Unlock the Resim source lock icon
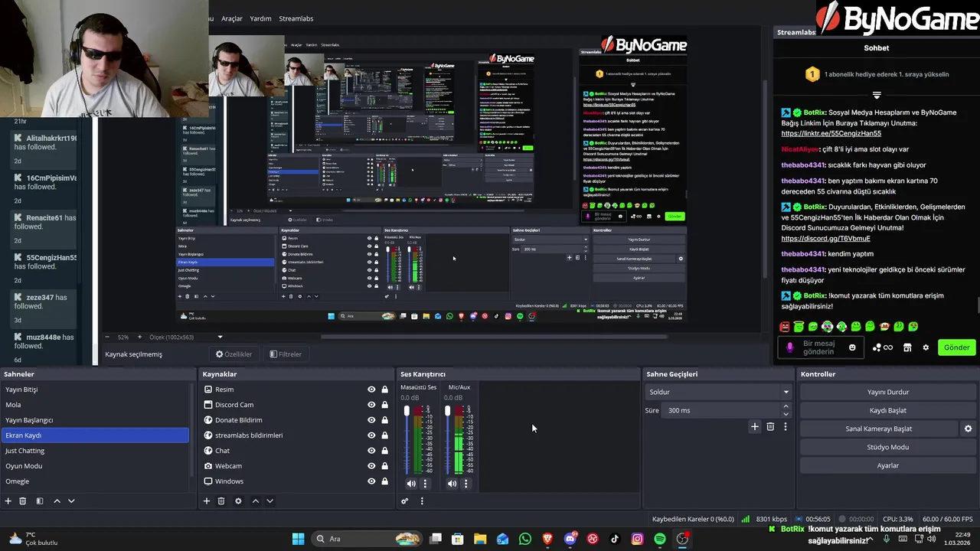This screenshot has height=551, width=980. click(384, 390)
